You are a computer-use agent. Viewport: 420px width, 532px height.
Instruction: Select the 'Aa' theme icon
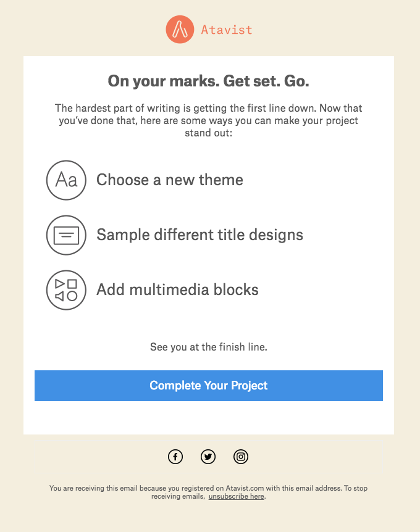click(66, 180)
